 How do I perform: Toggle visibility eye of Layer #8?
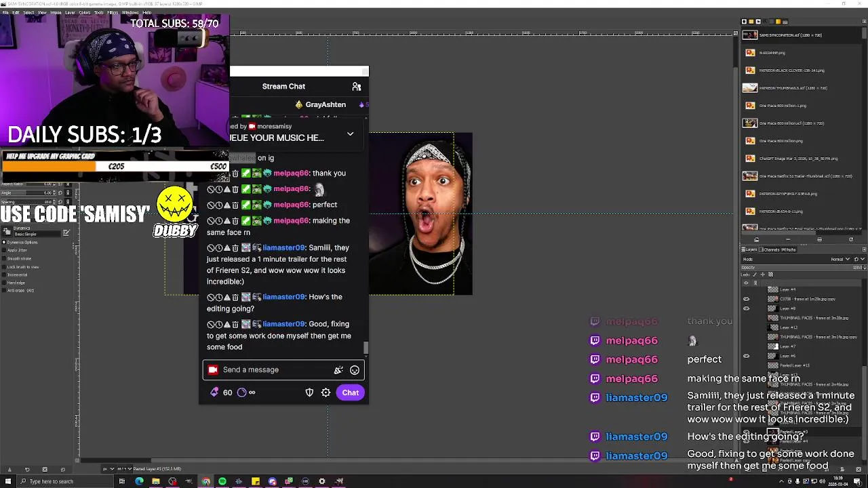(747, 308)
